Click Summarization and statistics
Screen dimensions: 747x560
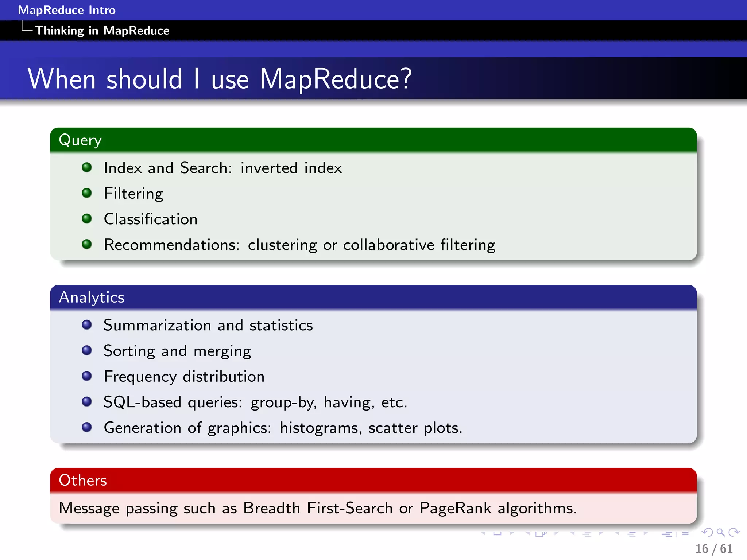tap(208, 325)
